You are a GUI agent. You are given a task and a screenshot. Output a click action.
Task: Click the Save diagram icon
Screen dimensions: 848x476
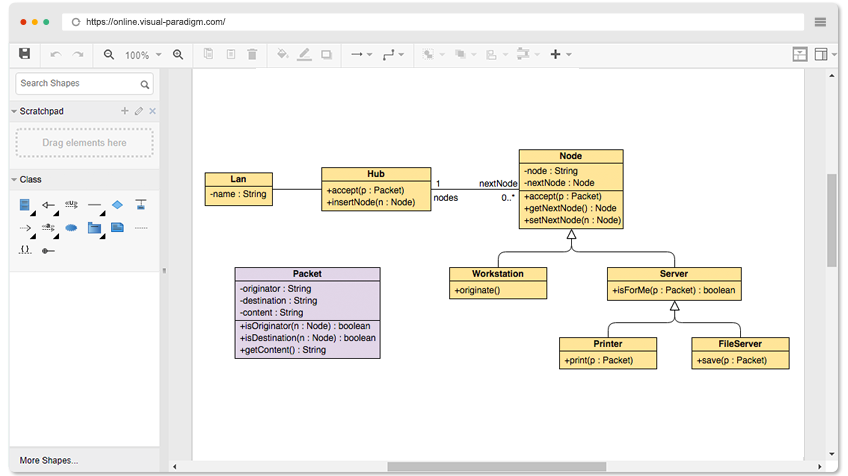(x=24, y=54)
